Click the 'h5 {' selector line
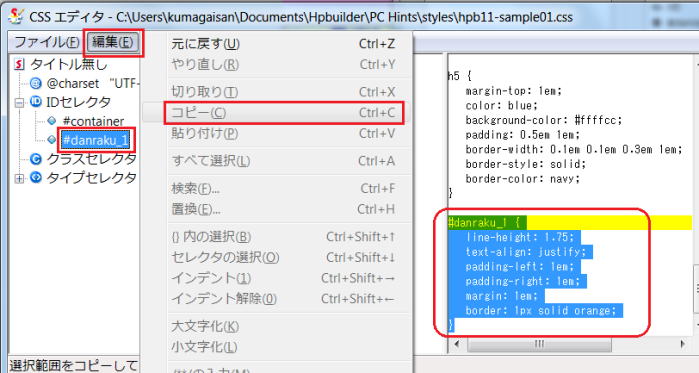Viewport: 699px width, 373px height. point(460,76)
